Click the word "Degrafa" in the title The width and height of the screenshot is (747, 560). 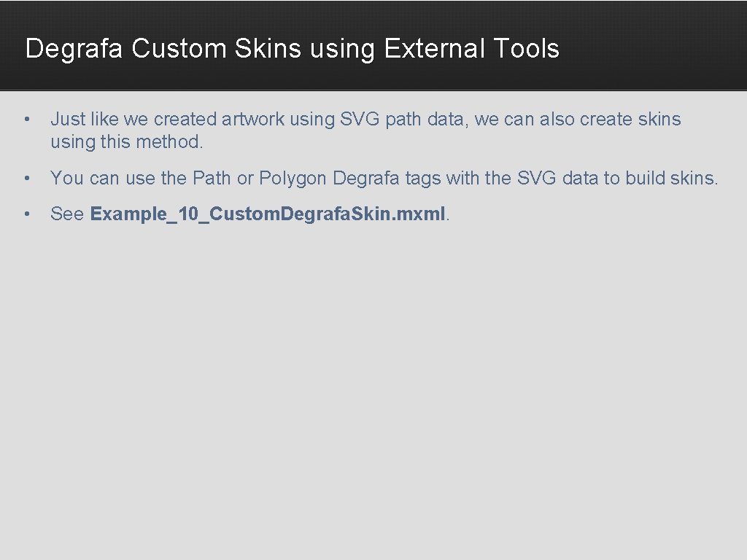(x=74, y=49)
